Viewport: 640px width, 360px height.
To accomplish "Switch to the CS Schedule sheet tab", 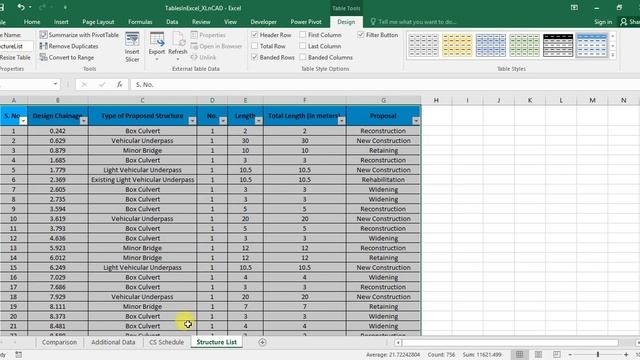I will click(167, 342).
